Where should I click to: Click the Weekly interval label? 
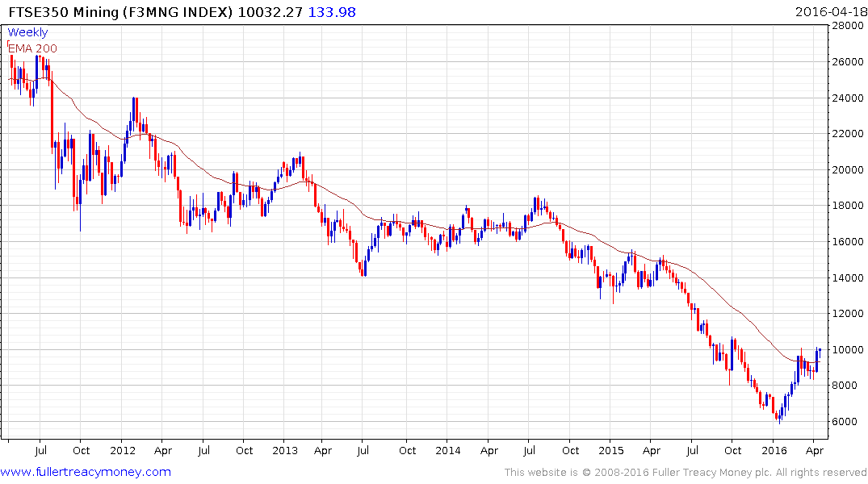coord(27,32)
